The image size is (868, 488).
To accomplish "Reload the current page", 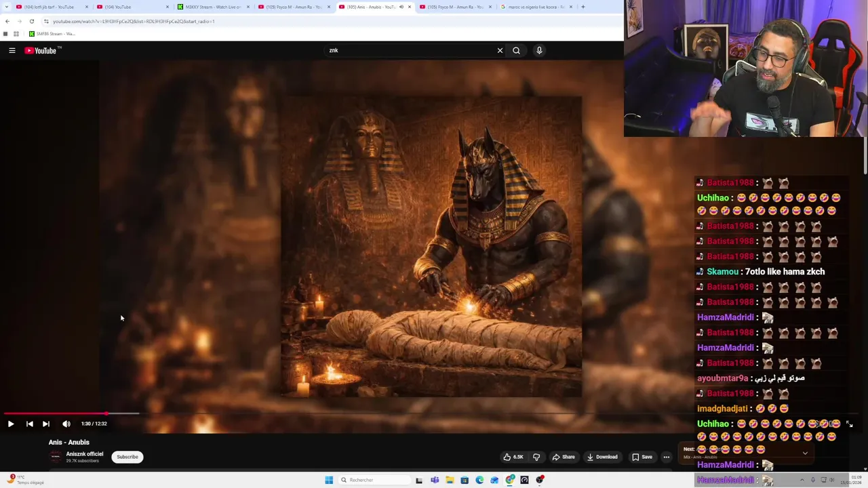I will pos(31,21).
